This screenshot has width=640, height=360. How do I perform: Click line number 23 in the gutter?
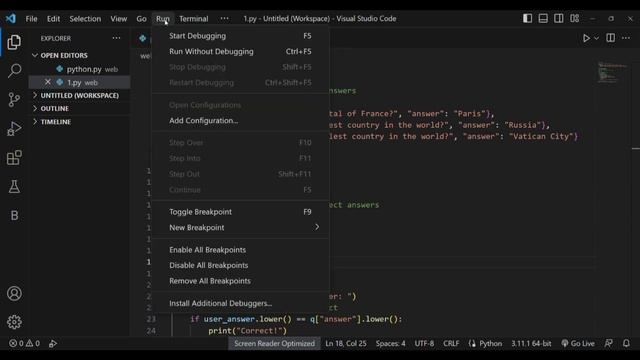pyautogui.click(x=151, y=319)
